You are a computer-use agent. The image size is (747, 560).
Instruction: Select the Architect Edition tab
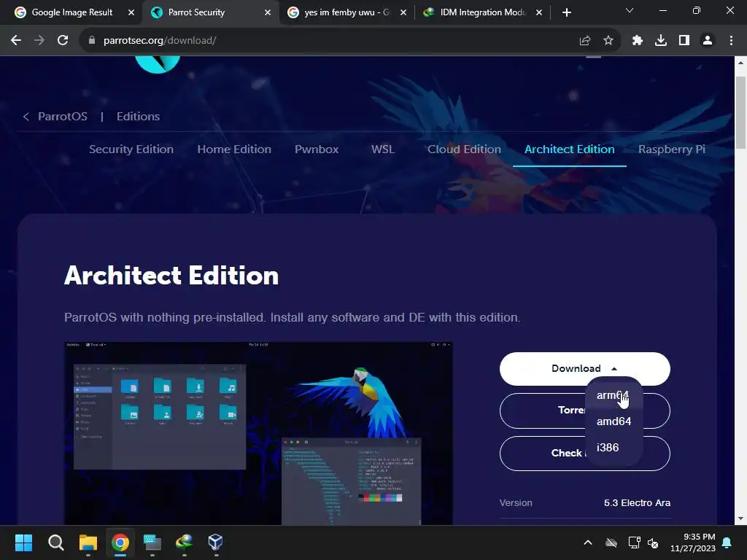point(569,149)
